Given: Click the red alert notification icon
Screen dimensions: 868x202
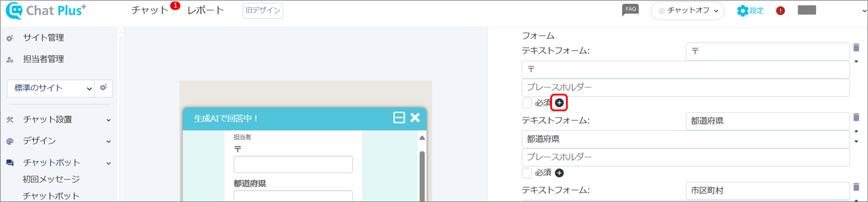Looking at the screenshot, I should 780,11.
